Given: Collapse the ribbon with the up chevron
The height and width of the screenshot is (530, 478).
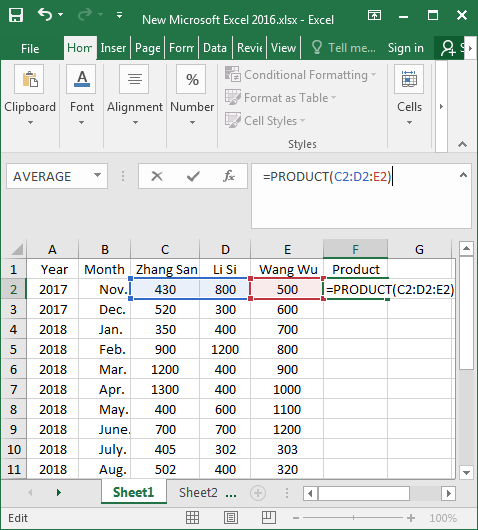Looking at the screenshot, I should point(462,145).
